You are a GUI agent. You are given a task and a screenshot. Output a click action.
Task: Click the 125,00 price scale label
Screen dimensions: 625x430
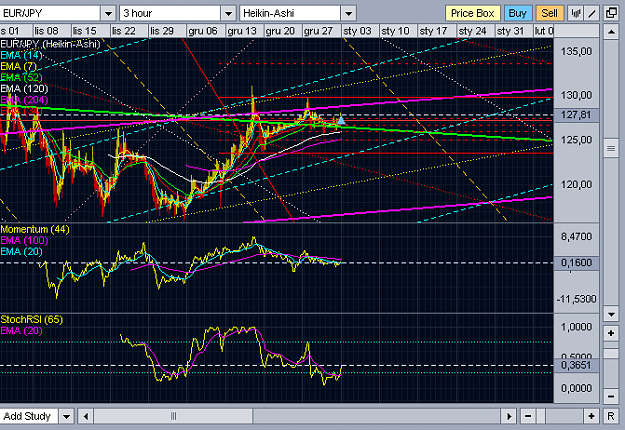[576, 140]
